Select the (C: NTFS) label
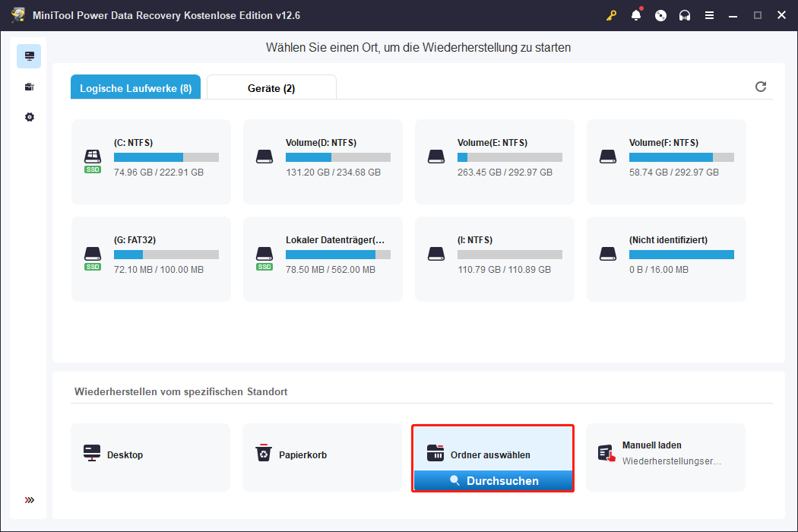 coord(133,143)
